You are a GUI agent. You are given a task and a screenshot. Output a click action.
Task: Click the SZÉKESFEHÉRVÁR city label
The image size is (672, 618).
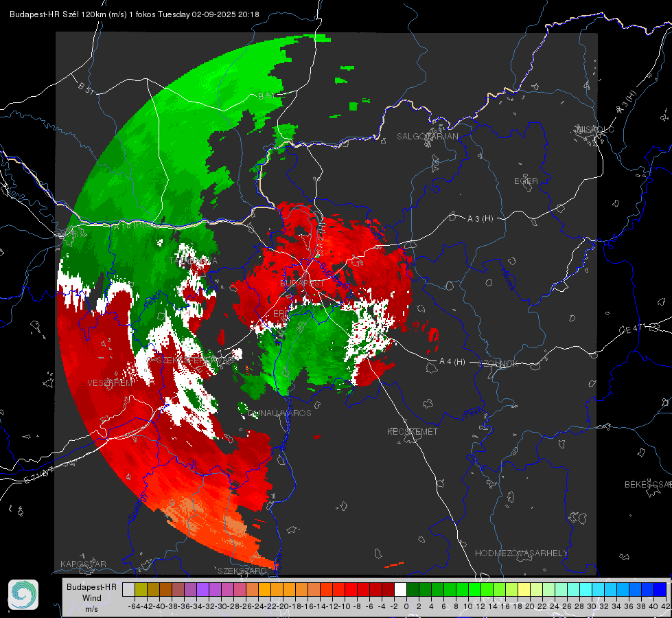[x=196, y=360]
